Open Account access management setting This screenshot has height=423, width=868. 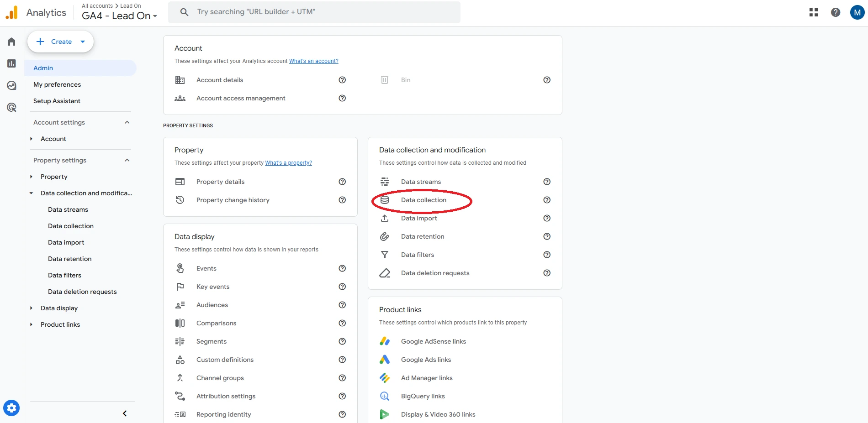tap(241, 98)
